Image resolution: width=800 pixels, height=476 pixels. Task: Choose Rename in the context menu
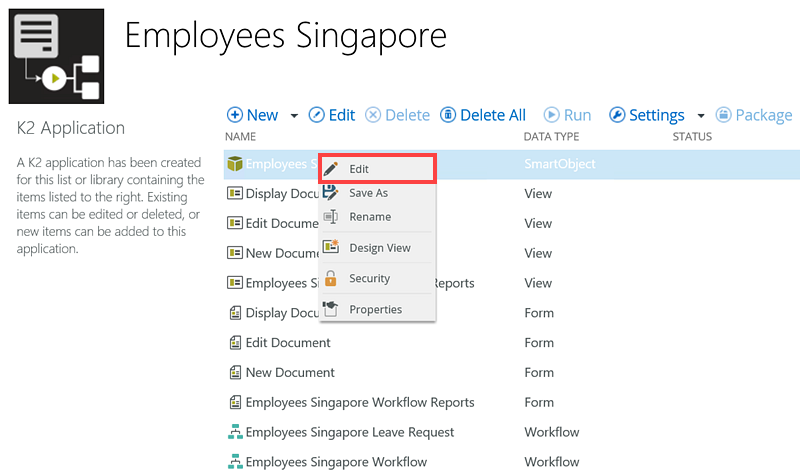click(x=377, y=217)
